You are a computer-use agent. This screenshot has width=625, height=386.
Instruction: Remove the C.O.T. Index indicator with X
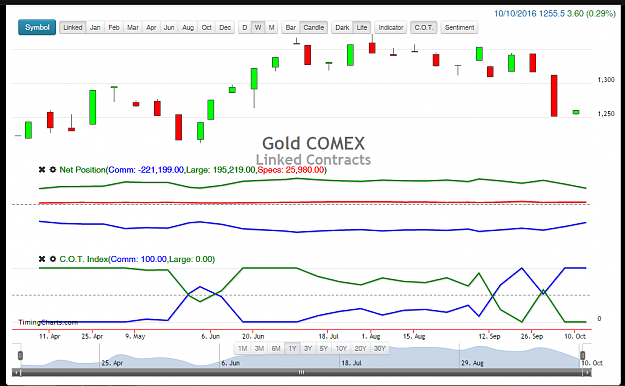click(x=42, y=259)
